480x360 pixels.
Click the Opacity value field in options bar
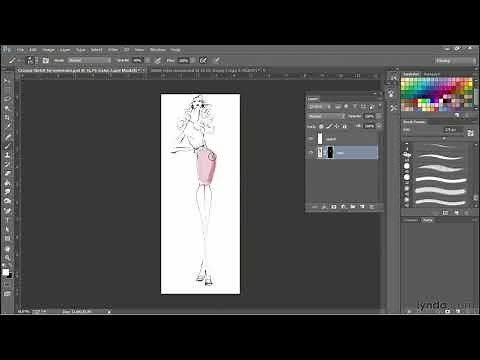[x=137, y=60]
